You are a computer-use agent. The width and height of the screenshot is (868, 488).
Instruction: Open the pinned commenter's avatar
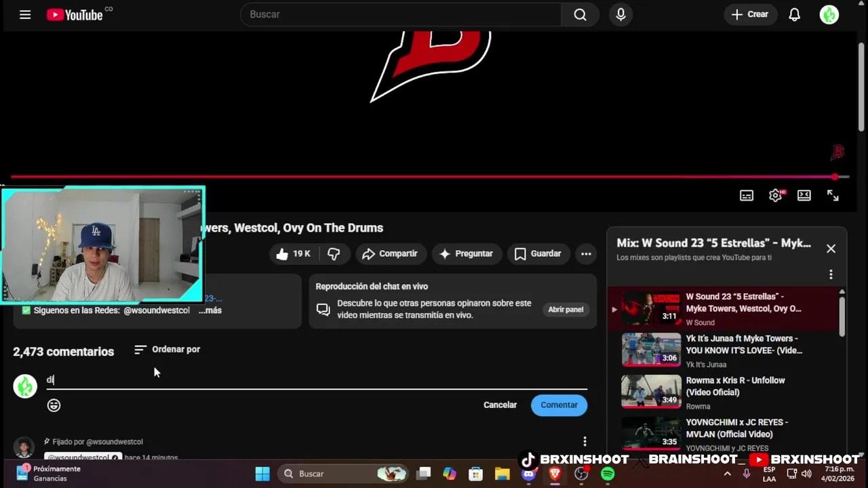pyautogui.click(x=24, y=448)
